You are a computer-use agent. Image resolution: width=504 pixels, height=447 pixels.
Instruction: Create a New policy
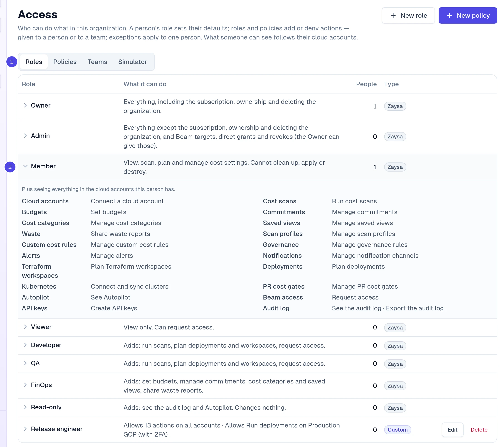point(468,15)
